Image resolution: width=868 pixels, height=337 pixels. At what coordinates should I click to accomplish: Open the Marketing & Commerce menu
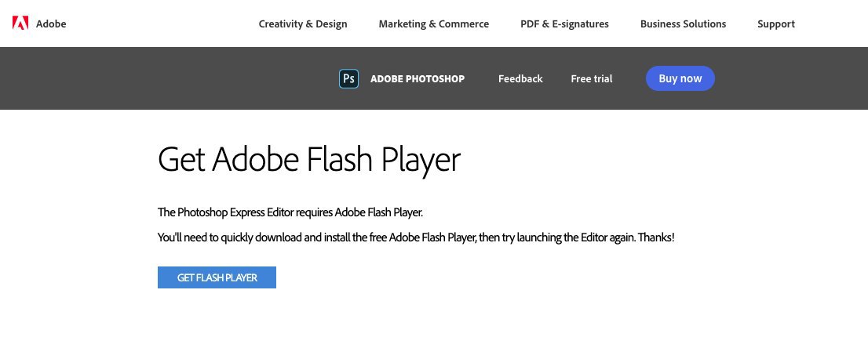coord(433,24)
